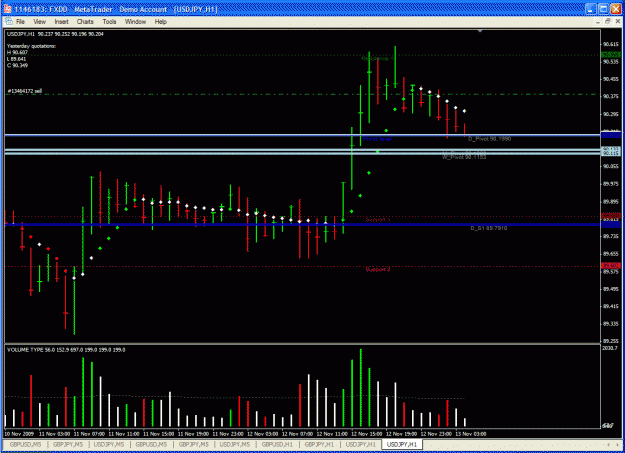Open the File menu
The width and height of the screenshot is (625, 453).
[20, 22]
